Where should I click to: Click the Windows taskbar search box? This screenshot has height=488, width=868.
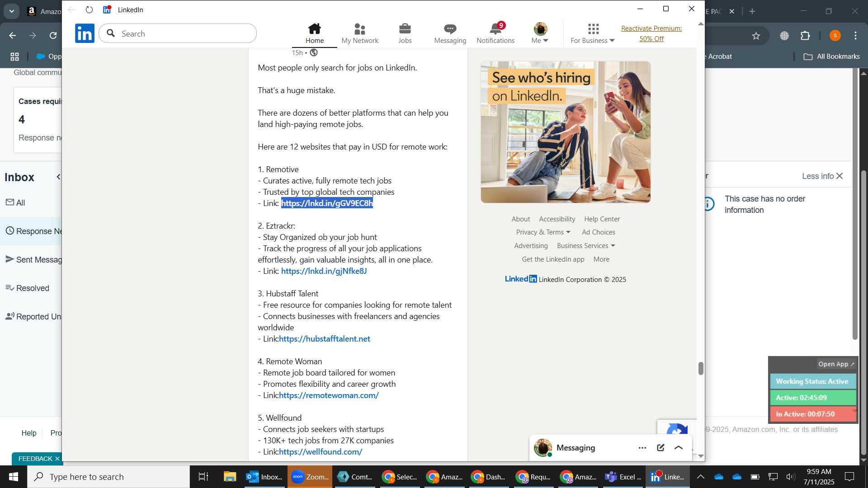tap(108, 477)
